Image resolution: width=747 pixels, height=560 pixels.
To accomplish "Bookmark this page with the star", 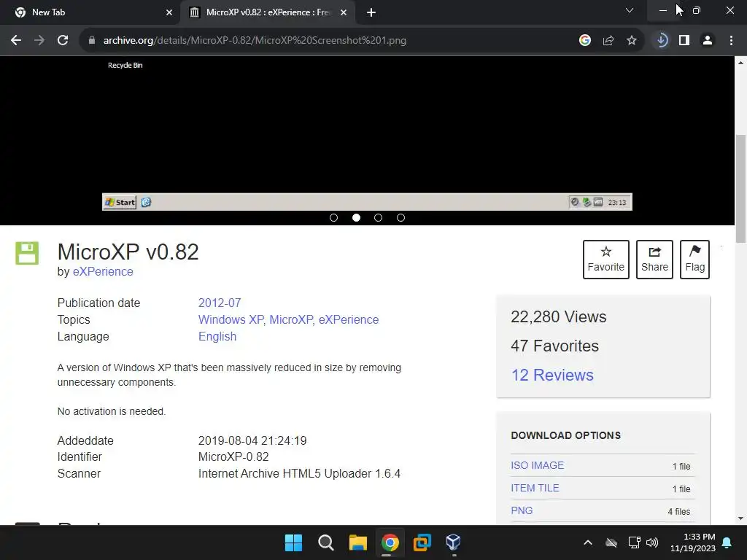I will 632,41.
